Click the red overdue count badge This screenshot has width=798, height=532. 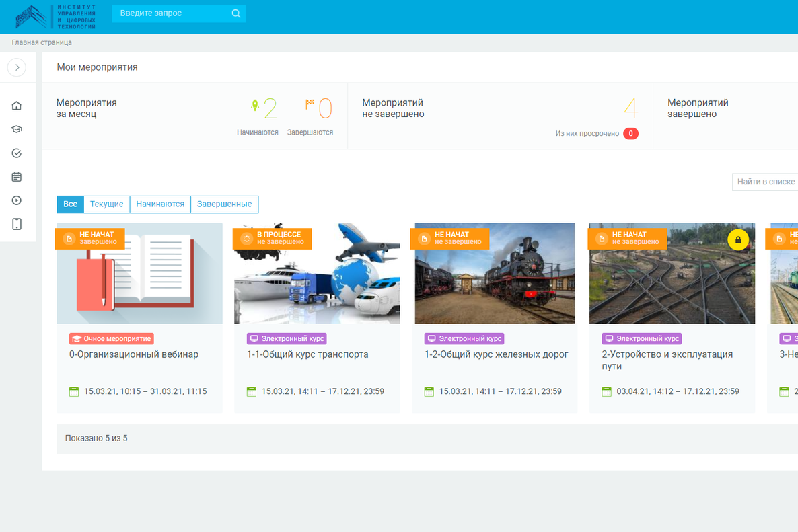coord(630,133)
